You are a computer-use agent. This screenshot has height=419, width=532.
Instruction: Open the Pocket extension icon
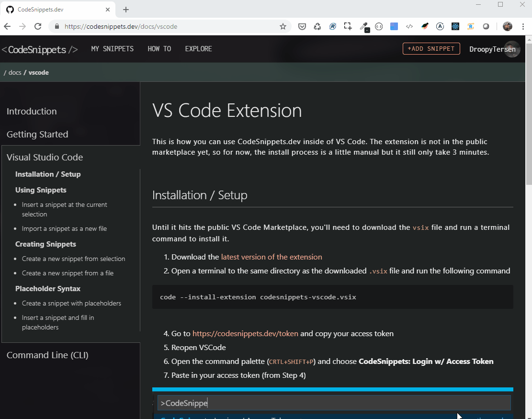[x=302, y=26]
